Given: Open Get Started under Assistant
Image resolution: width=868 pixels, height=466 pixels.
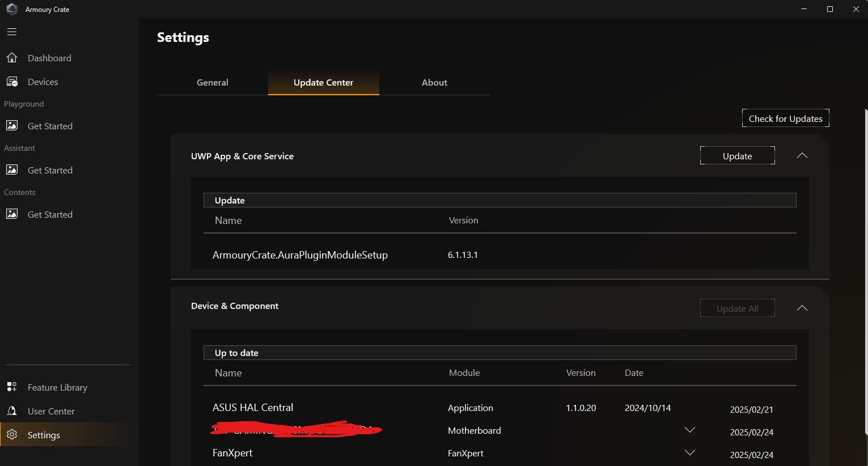Looking at the screenshot, I should (50, 170).
